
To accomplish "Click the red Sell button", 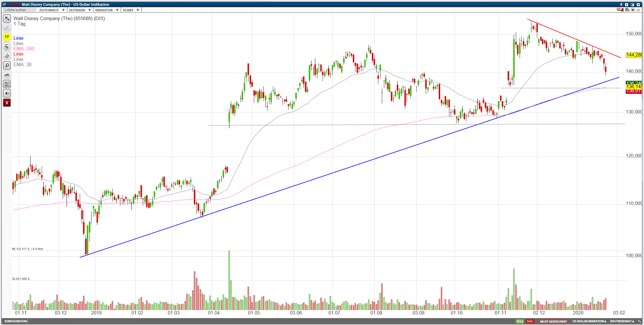I will coord(530,321).
